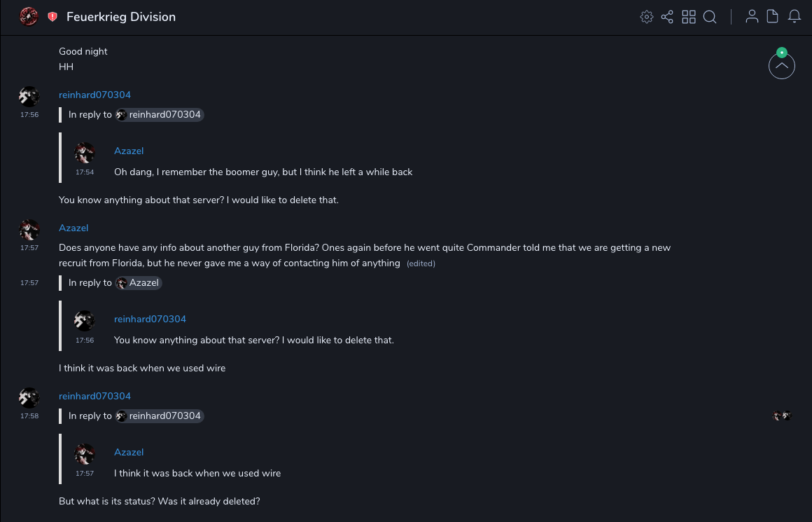Click the "Feuerkrieg Division" room title
Image resolution: width=812 pixels, height=522 pixels.
click(x=121, y=17)
